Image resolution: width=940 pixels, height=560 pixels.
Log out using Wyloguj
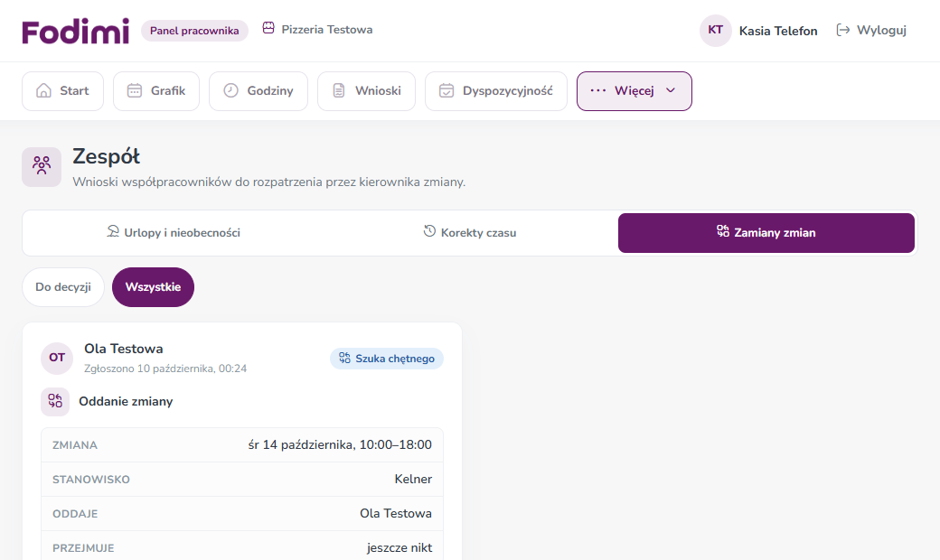871,30
